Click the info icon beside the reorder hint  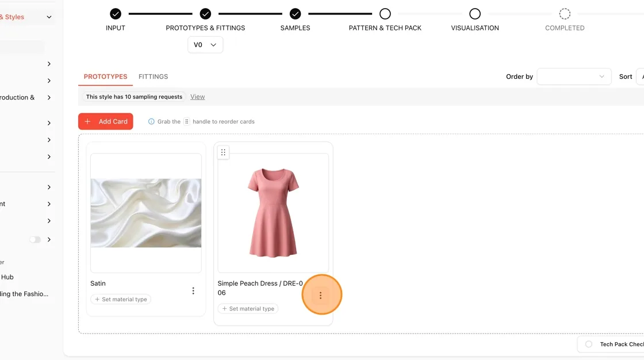pos(151,122)
